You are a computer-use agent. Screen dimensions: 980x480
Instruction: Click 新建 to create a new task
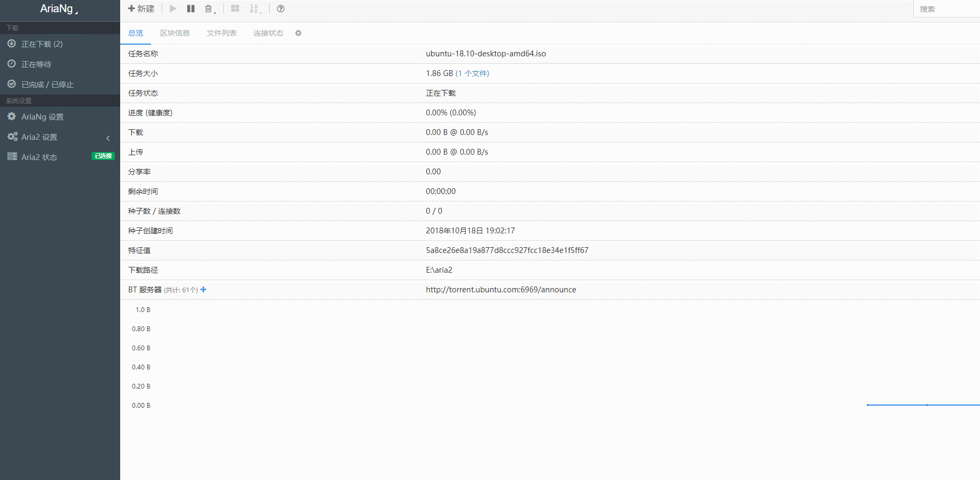pos(141,9)
